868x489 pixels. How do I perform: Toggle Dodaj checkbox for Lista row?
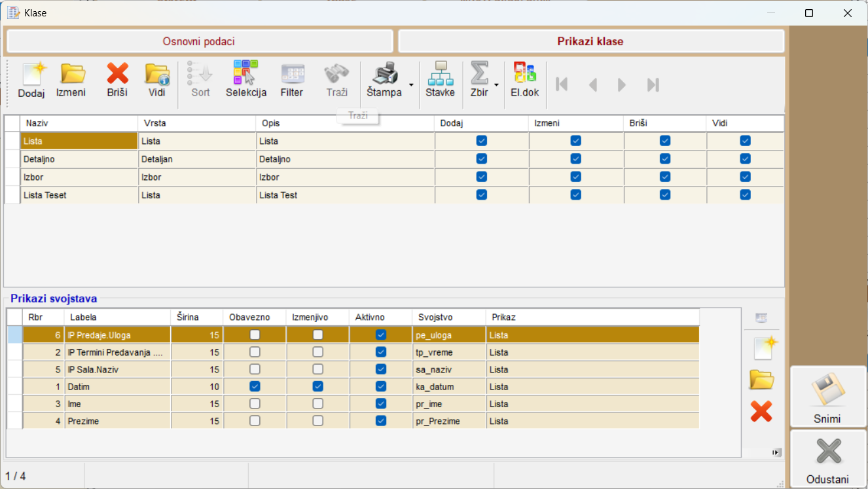(482, 141)
